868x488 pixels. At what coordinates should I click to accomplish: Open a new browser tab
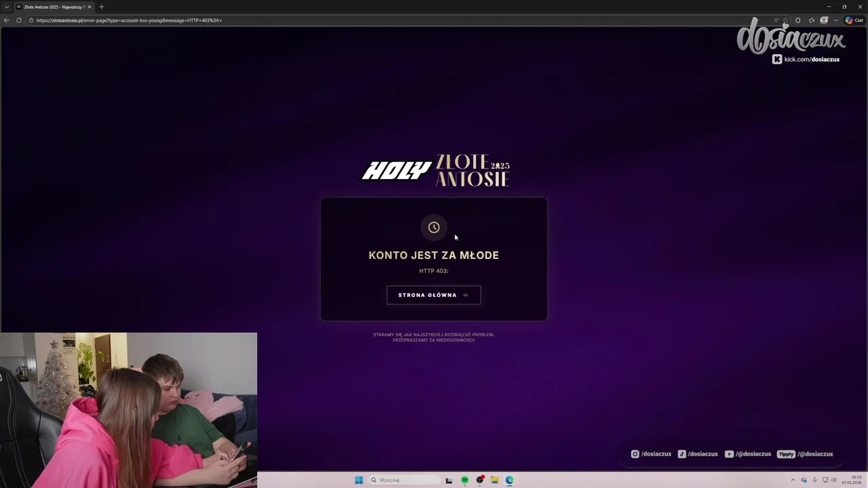(x=102, y=7)
